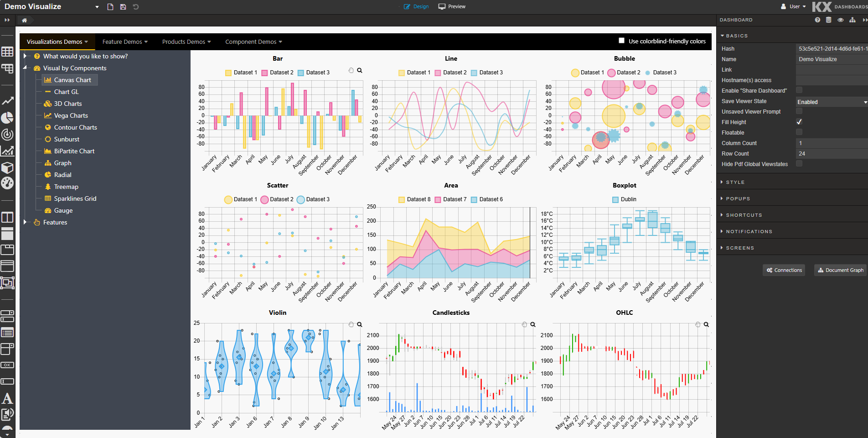The image size is (868, 438).
Task: Click the new document icon
Action: click(x=110, y=7)
